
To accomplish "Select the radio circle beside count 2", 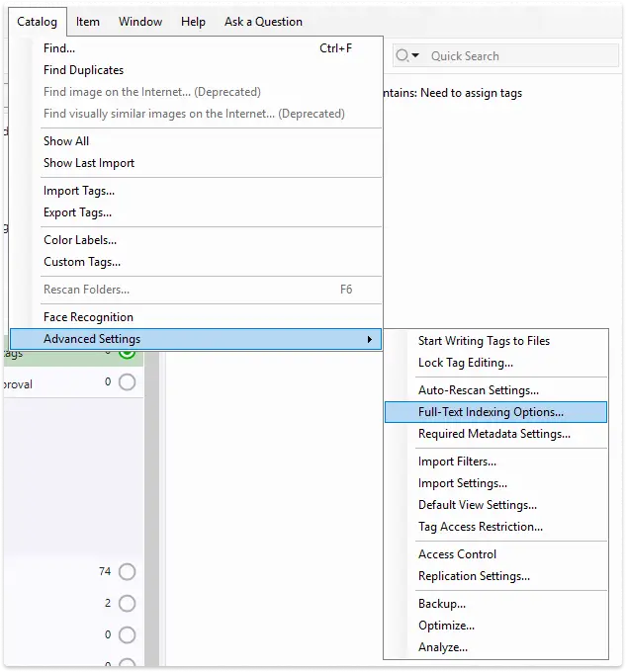I will click(x=127, y=603).
